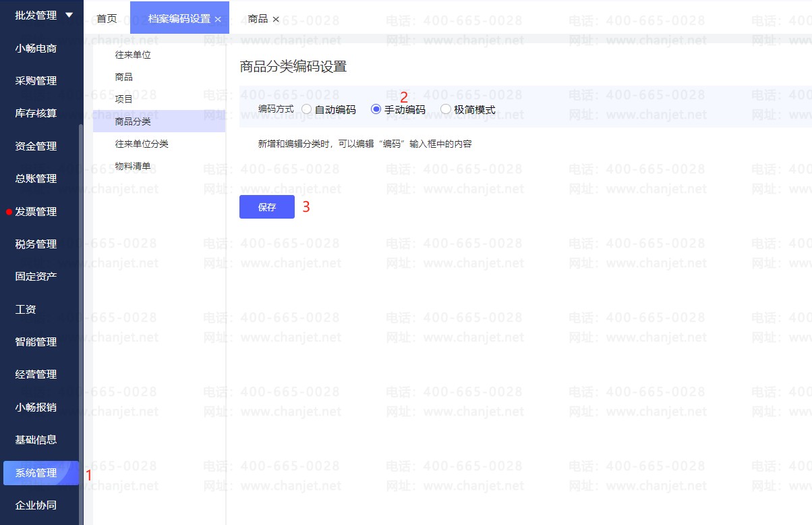This screenshot has height=525, width=812.
Task: Open the 系统管理 sidebar menu
Action: tap(37, 473)
